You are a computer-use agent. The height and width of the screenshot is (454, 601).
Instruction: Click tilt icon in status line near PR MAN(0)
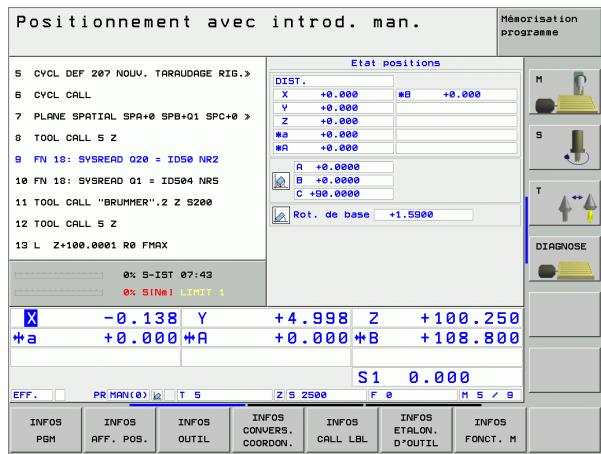click(157, 395)
